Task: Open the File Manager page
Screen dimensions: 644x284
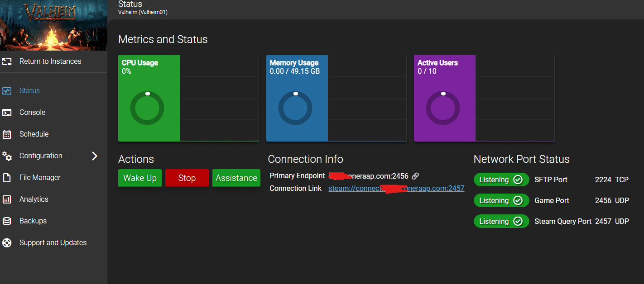Action: click(53, 178)
